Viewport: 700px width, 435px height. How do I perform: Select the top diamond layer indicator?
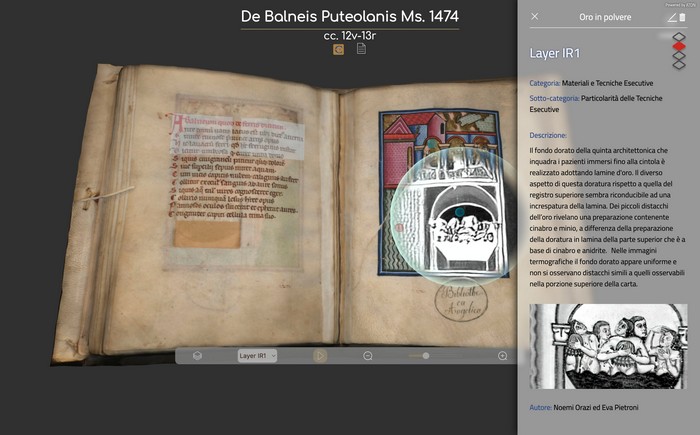pyautogui.click(x=678, y=38)
